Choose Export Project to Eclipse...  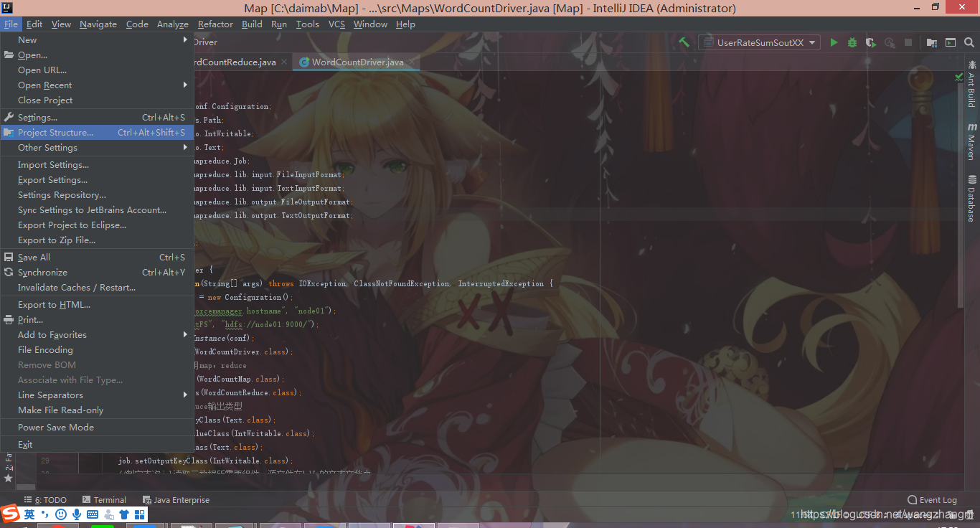tap(97, 225)
